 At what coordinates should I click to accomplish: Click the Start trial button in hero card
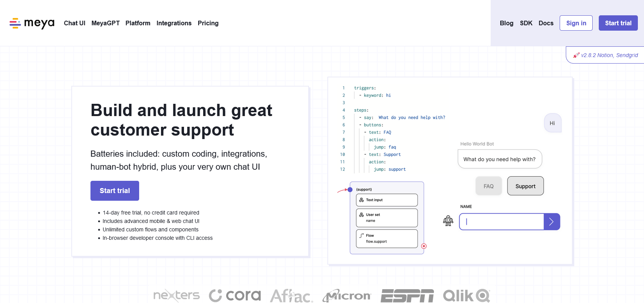115,191
